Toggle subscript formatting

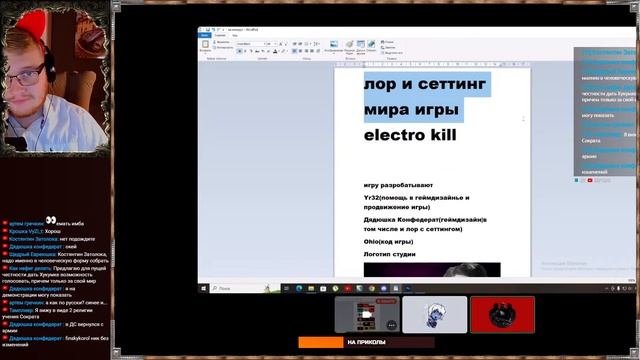pyautogui.click(x=263, y=51)
